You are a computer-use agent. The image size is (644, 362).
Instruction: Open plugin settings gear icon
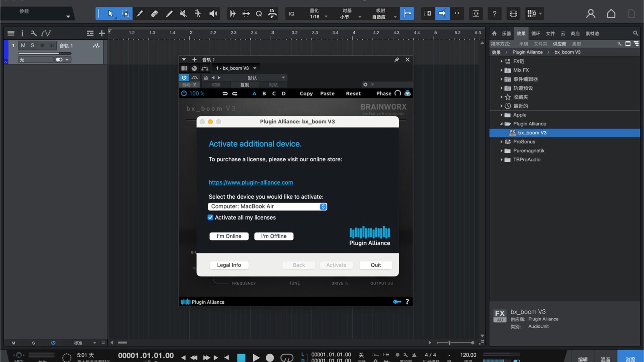[x=365, y=85]
